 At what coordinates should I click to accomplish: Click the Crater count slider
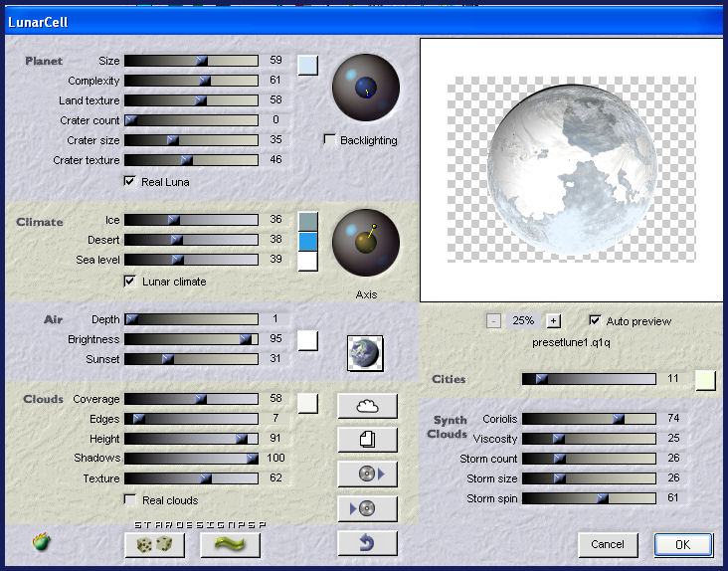[191, 120]
